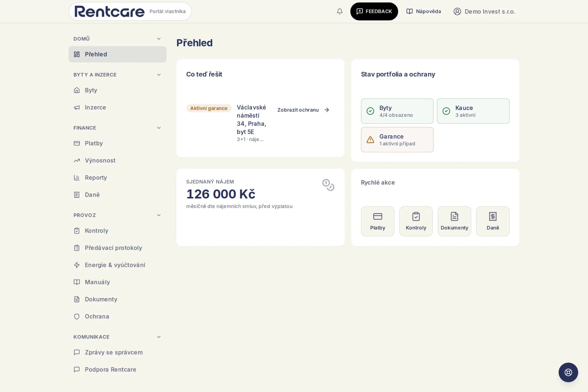Click the Platby quick action button
The height and width of the screenshot is (392, 588).
tap(377, 221)
